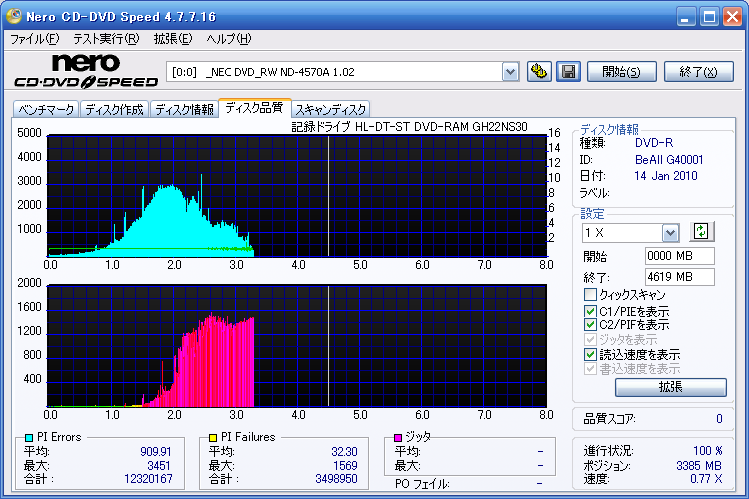This screenshot has width=749, height=499.
Task: Click the disc ID BeAll G40001
Action: tap(669, 159)
